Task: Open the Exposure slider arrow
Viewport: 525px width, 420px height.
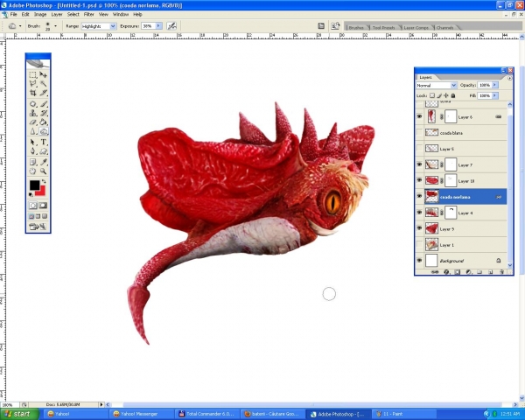Action: [x=158, y=25]
